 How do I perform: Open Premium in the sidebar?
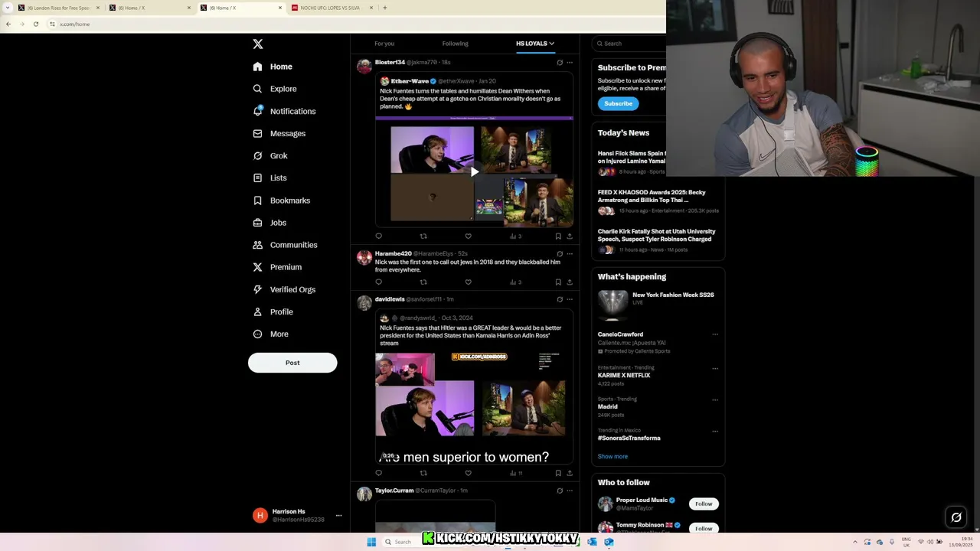tap(277, 267)
